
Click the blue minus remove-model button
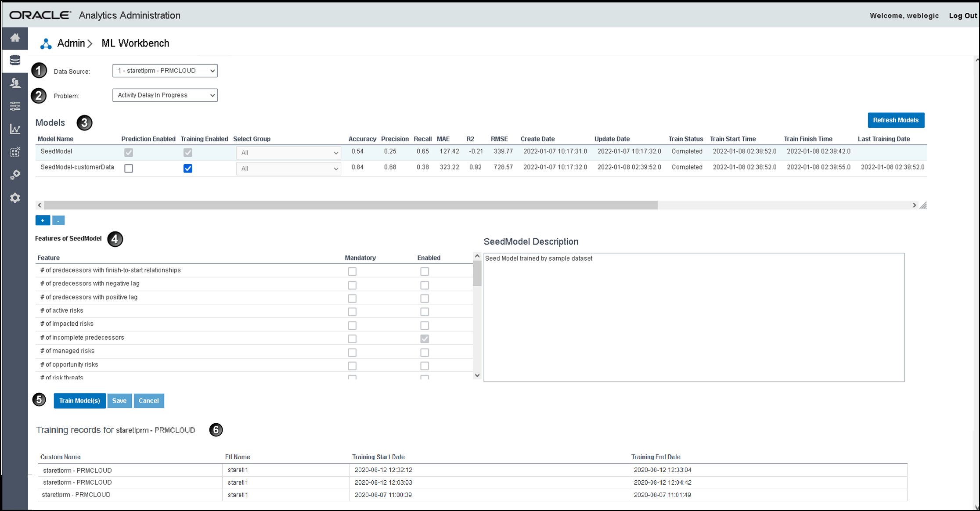click(58, 220)
